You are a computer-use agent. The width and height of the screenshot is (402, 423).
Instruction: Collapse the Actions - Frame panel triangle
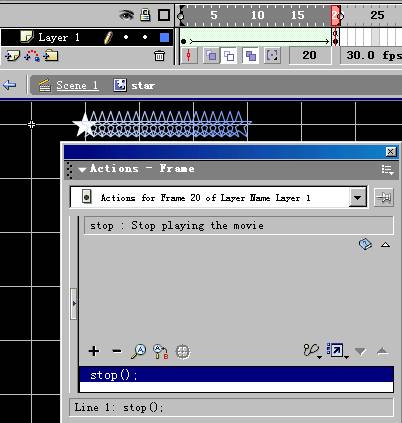coord(82,169)
